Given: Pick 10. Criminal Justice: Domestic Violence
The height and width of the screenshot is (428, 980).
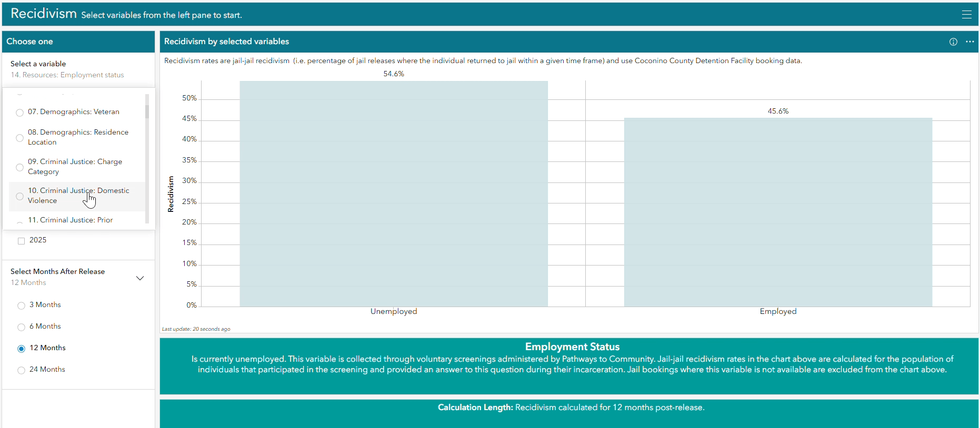Looking at the screenshot, I should pyautogui.click(x=78, y=196).
